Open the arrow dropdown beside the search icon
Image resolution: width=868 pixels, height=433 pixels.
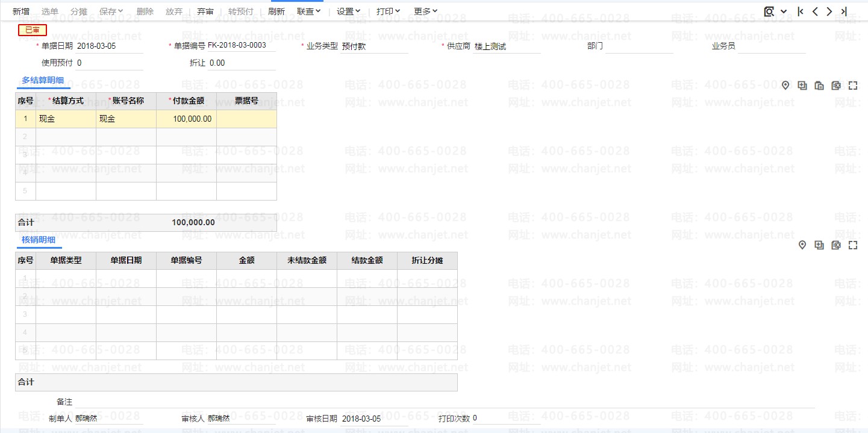pos(783,11)
